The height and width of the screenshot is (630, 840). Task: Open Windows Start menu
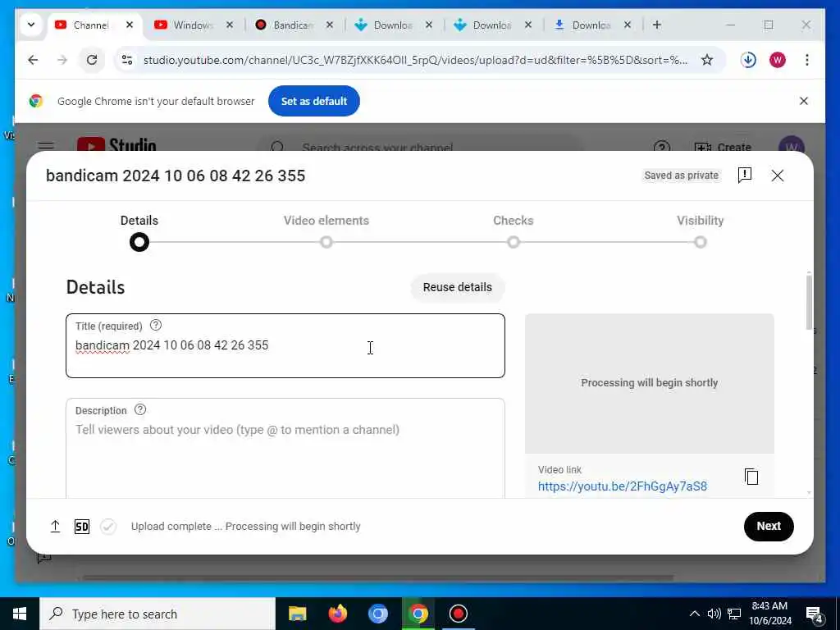tap(20, 614)
